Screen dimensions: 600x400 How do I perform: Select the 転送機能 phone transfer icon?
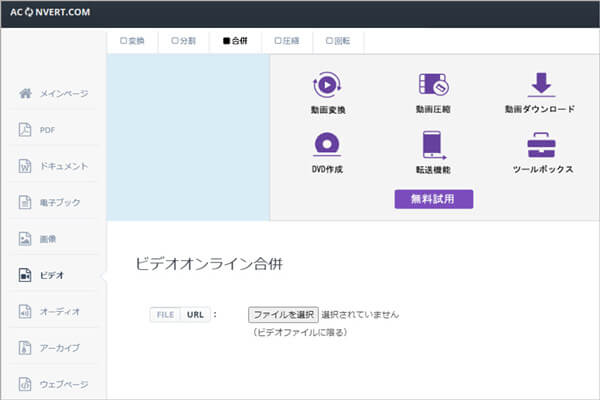[433, 146]
